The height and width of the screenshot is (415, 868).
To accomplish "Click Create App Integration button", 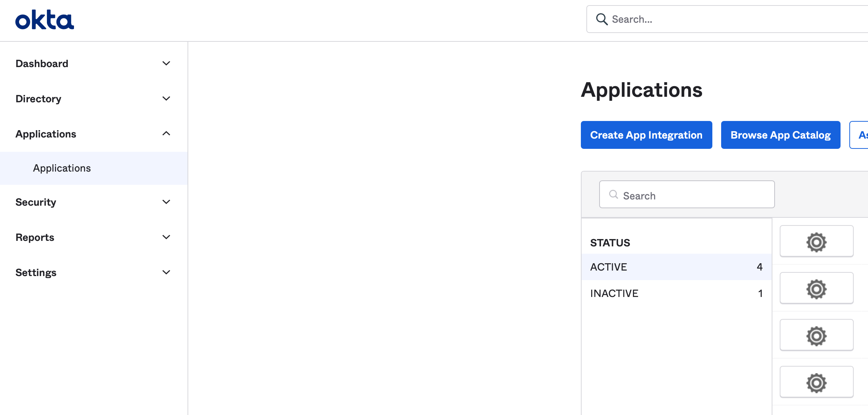I will point(646,135).
